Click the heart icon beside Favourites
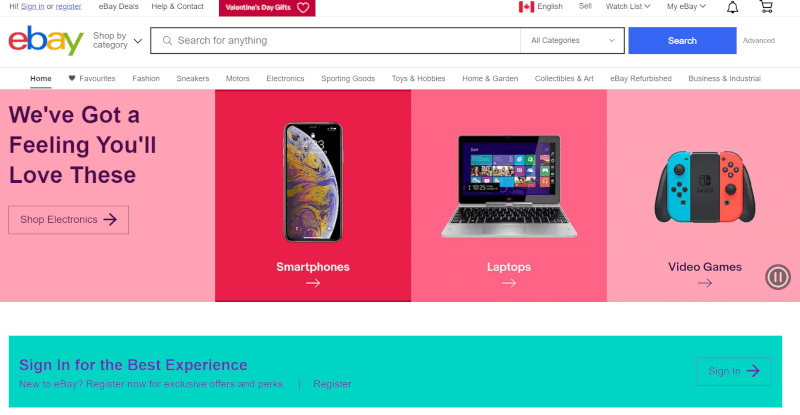The height and width of the screenshot is (415, 800). click(72, 78)
